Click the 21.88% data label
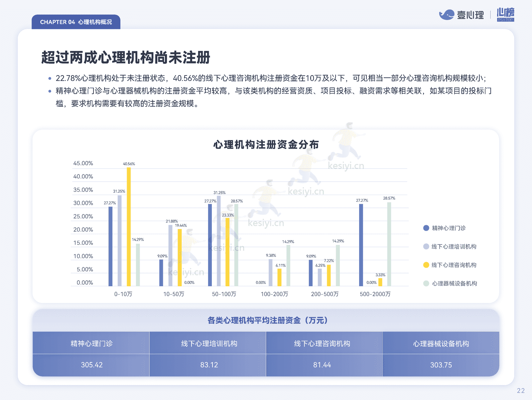 [x=172, y=221]
